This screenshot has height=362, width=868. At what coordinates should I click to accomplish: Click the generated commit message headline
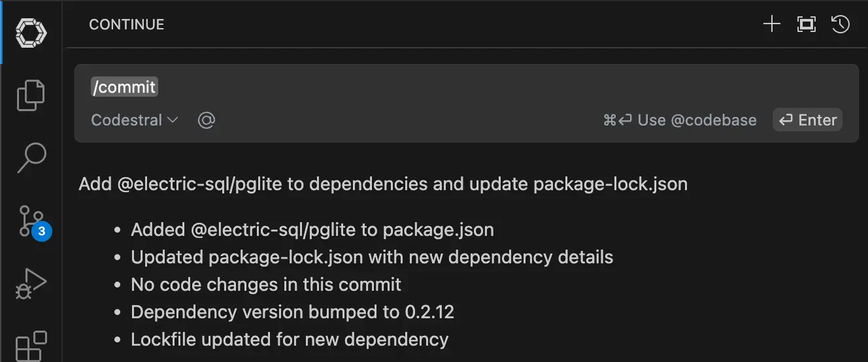point(383,184)
